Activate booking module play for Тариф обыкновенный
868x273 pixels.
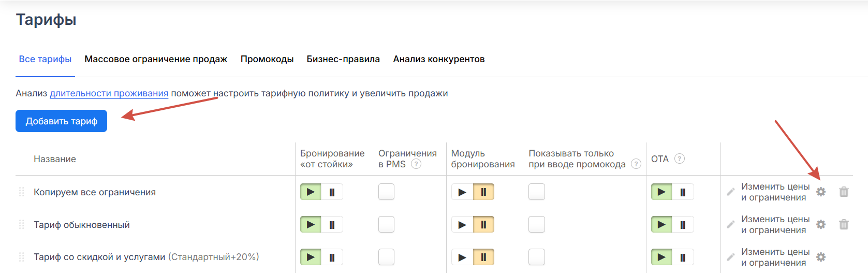[462, 224]
